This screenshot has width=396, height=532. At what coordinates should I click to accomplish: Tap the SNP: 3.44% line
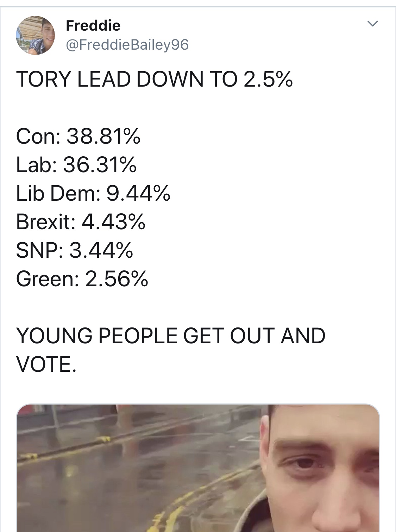click(75, 250)
